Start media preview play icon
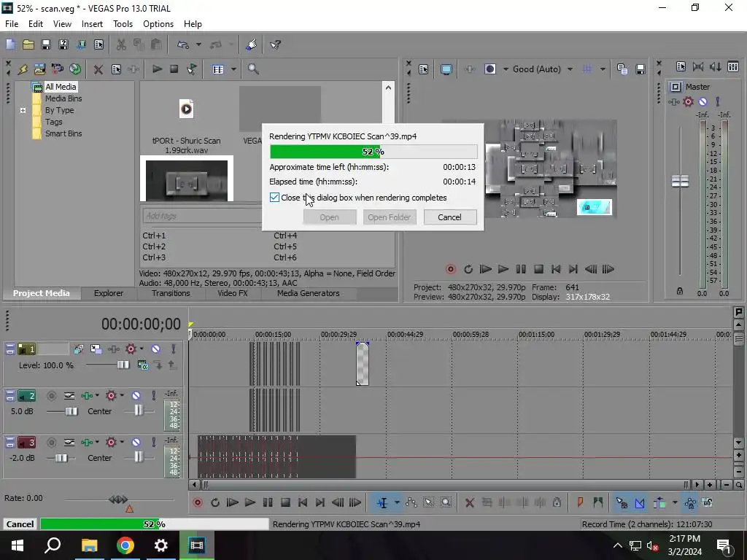The height and width of the screenshot is (560, 747). (157, 69)
